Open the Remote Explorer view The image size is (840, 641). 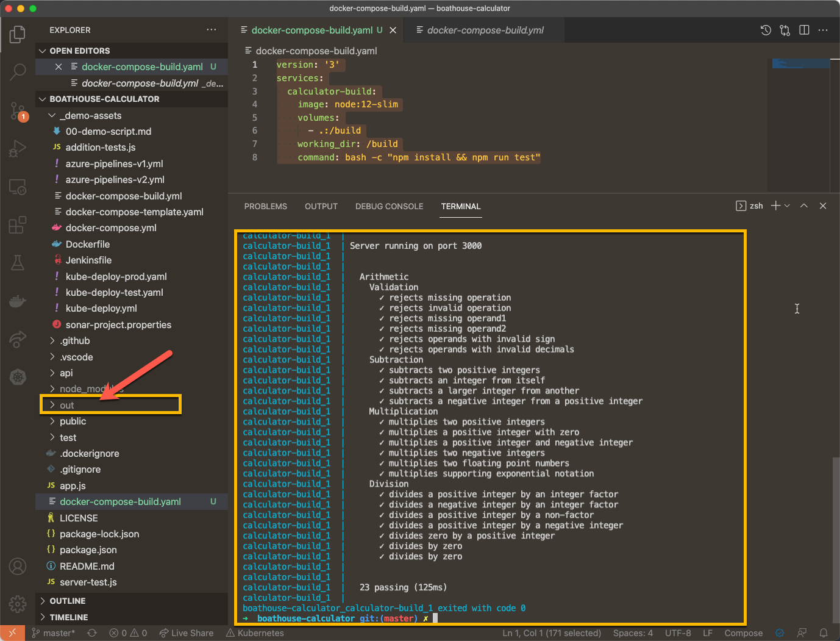(x=18, y=187)
